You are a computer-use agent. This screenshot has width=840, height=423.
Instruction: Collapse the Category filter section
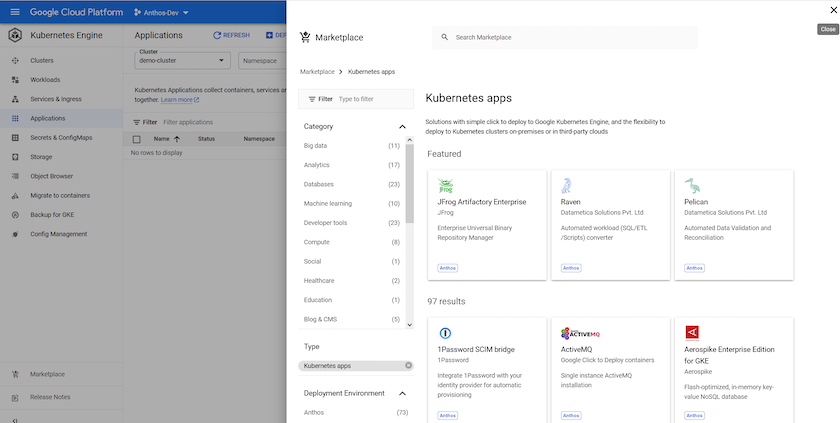[402, 127]
